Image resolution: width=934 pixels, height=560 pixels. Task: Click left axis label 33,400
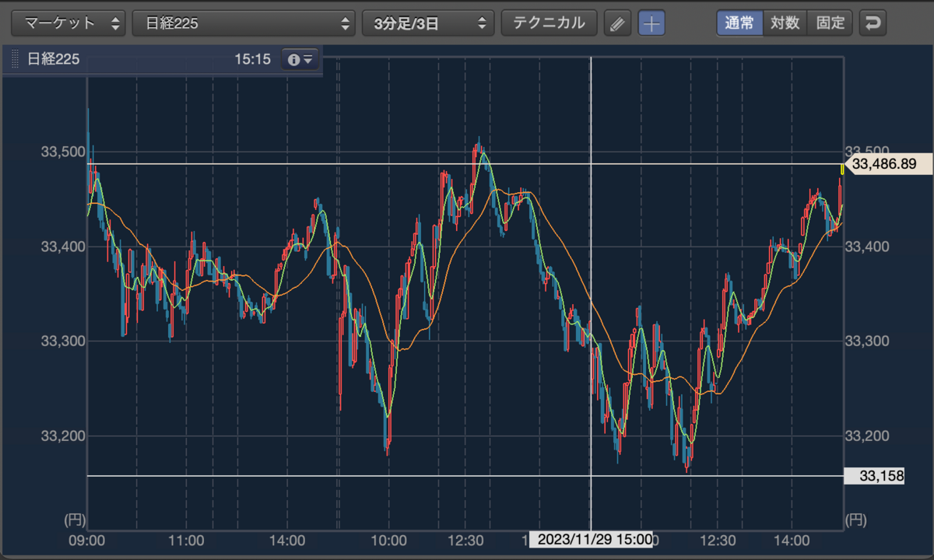click(x=61, y=247)
